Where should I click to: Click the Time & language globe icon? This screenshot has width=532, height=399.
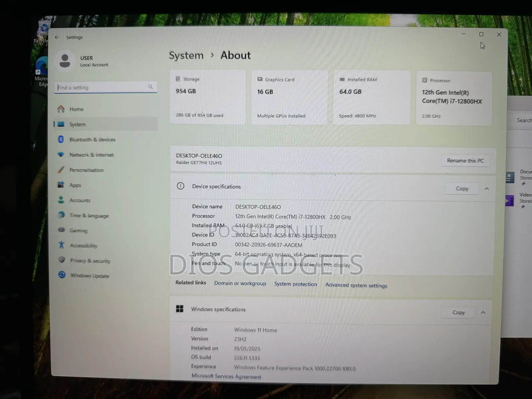(62, 215)
